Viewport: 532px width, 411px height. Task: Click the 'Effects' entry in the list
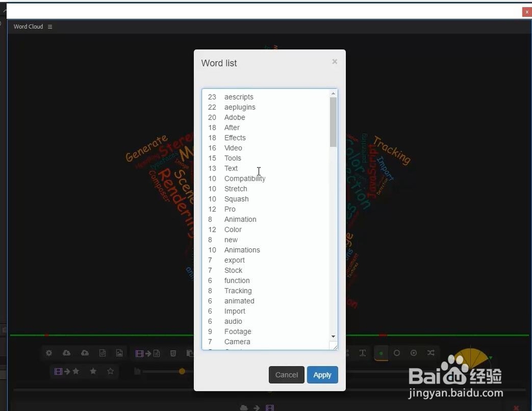click(x=235, y=138)
